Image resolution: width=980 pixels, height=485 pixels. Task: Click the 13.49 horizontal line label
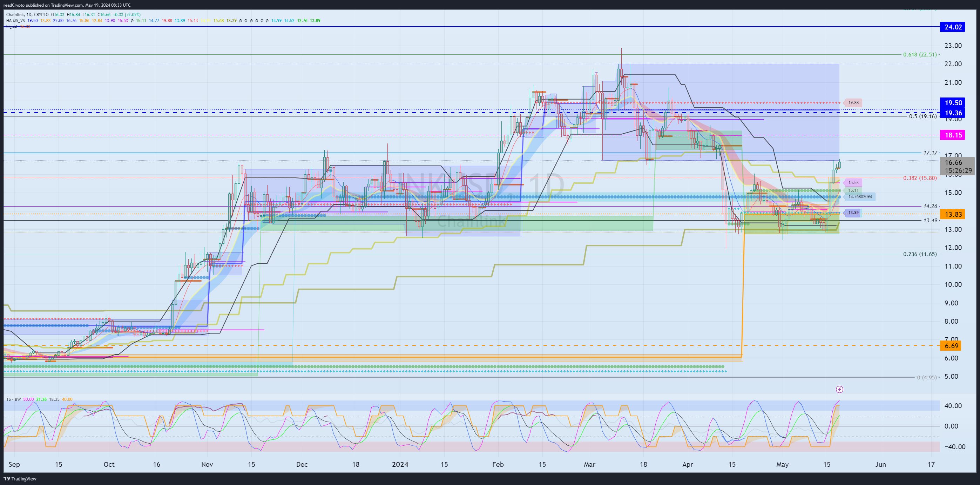point(930,220)
